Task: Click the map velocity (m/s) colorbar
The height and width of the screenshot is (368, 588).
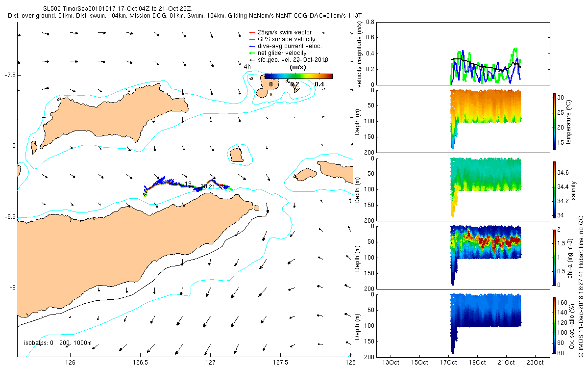Action: [298, 76]
